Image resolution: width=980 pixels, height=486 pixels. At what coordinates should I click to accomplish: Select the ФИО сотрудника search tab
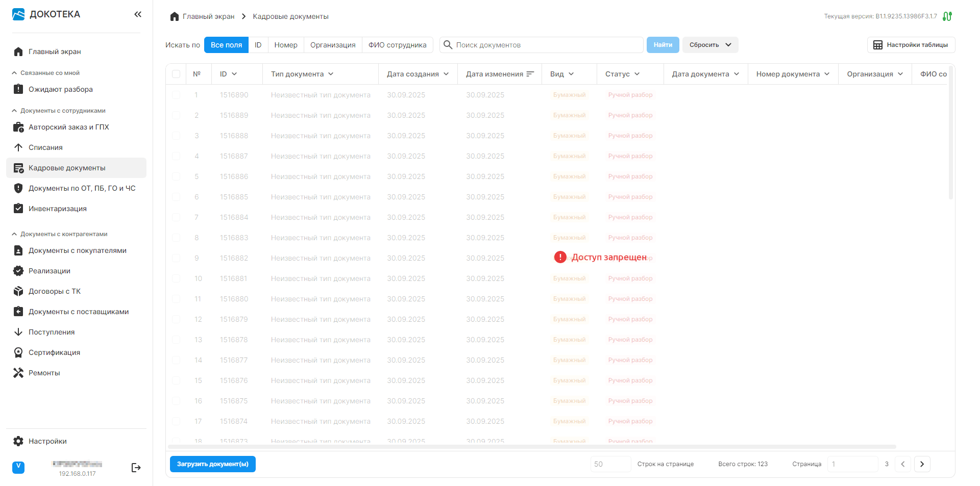coord(397,45)
